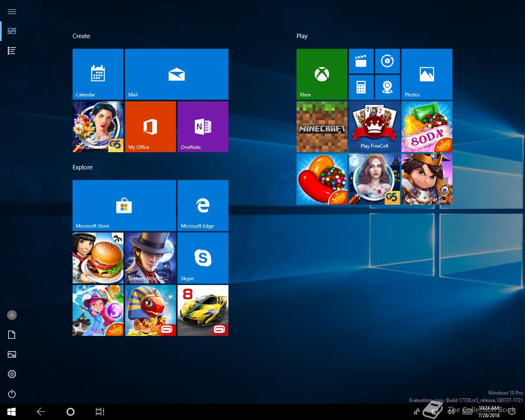Open the Action Center notifications
This screenshot has width=525, height=420.
512,412
